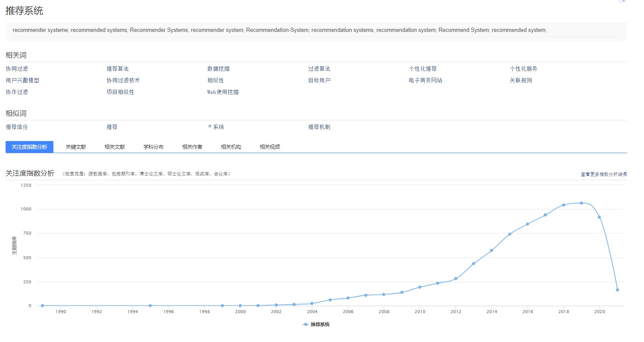
Task: Click the 2016 data point on chart
Action: 527,224
